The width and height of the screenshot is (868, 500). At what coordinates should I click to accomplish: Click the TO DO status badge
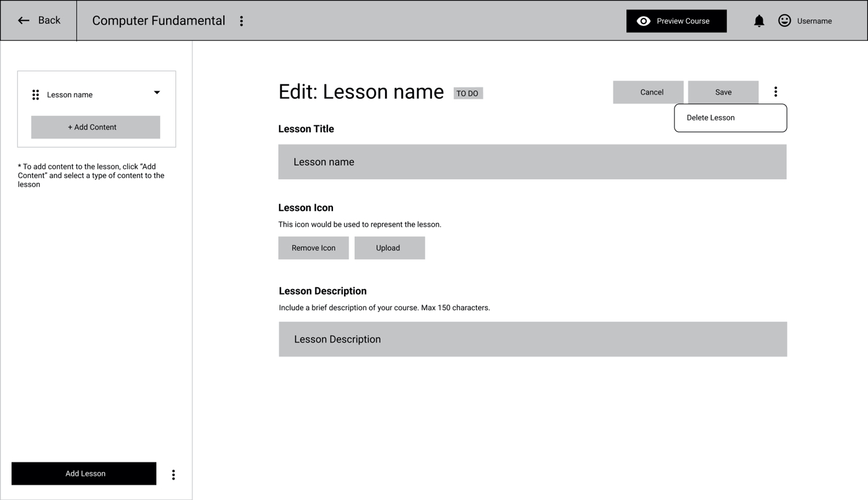click(x=467, y=94)
